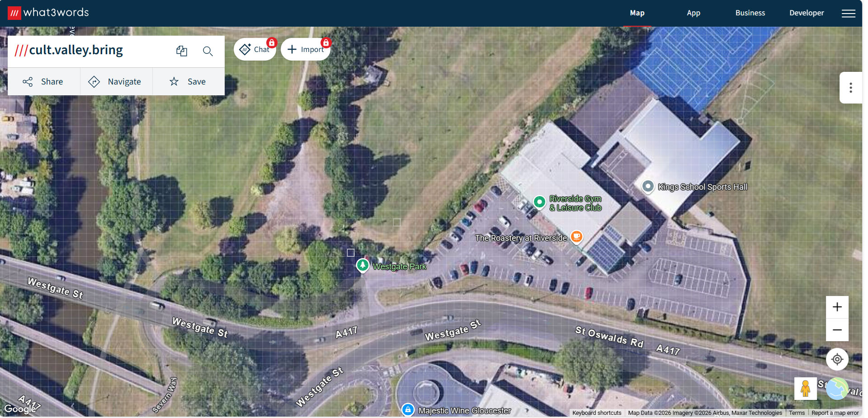Viewport: 868px width, 418px height.
Task: Click the Riverside Gym & Leisure Club pin
Action: tap(539, 202)
